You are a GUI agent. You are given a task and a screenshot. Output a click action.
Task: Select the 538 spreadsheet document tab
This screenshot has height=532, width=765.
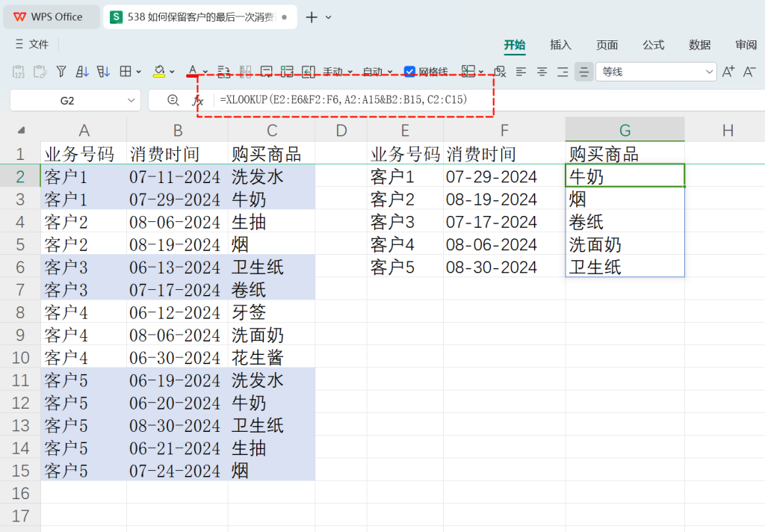tap(200, 17)
